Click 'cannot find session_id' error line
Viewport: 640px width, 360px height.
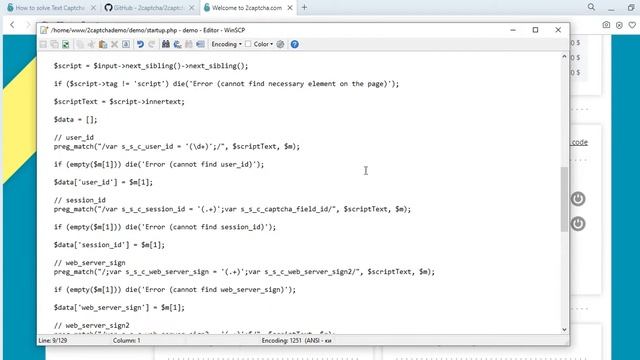[165, 227]
